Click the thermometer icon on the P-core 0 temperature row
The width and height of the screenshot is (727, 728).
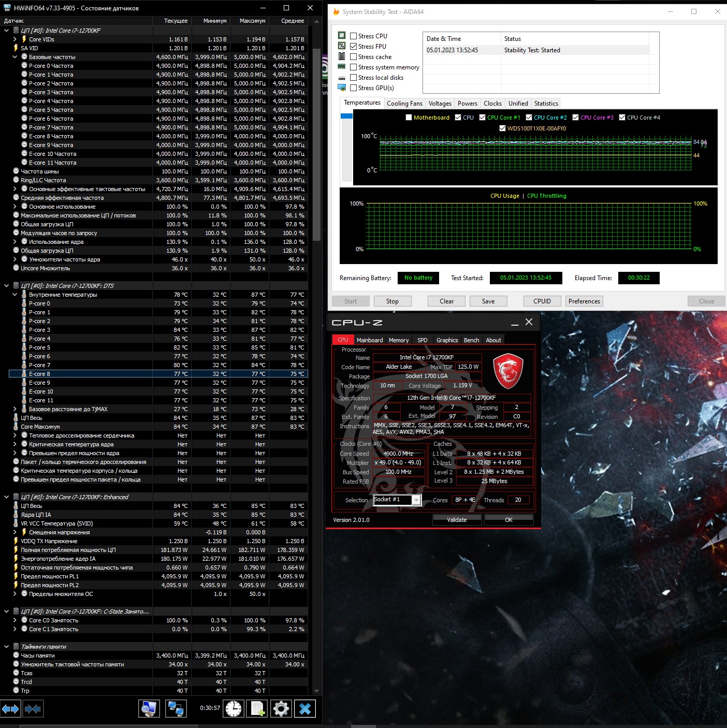pyautogui.click(x=24, y=303)
